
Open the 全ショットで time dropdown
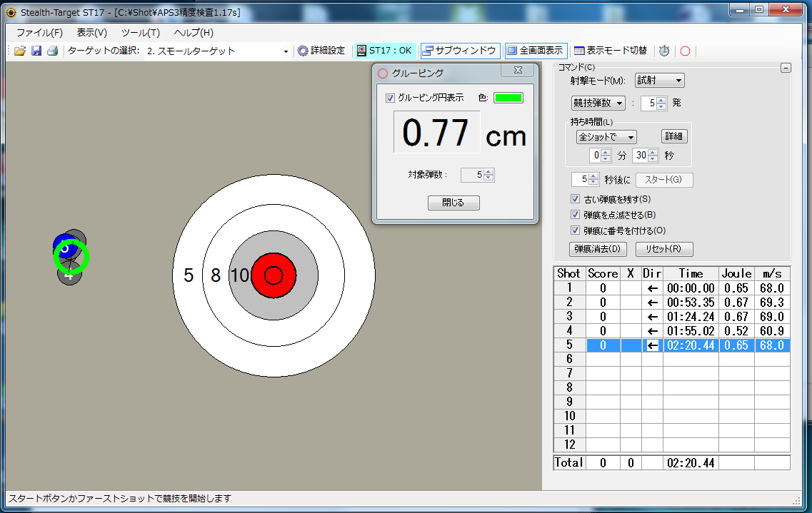pos(606,137)
